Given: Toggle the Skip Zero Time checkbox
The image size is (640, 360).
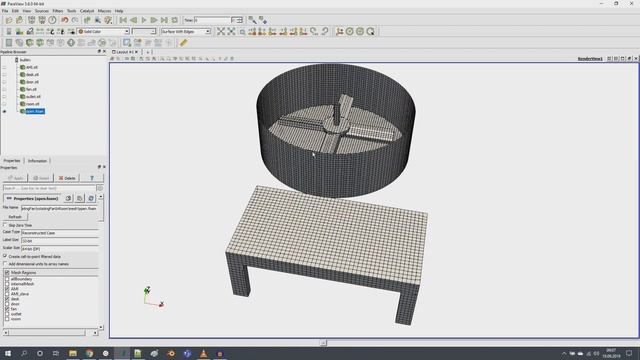Looking at the screenshot, I should tap(5, 225).
